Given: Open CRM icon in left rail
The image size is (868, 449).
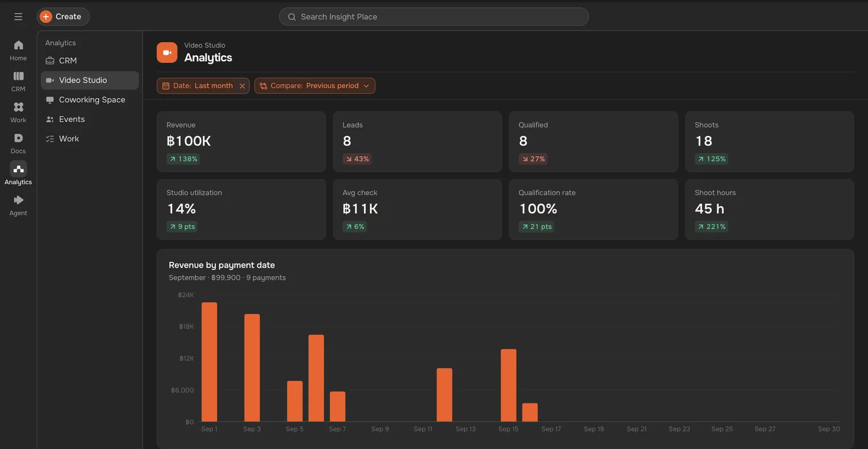Looking at the screenshot, I should coord(18,81).
